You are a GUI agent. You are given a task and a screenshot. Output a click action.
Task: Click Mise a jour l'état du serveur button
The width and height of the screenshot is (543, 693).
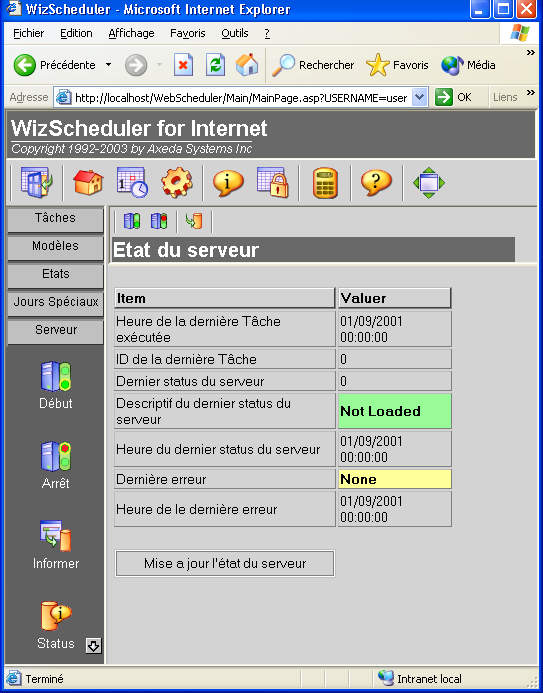[225, 564]
